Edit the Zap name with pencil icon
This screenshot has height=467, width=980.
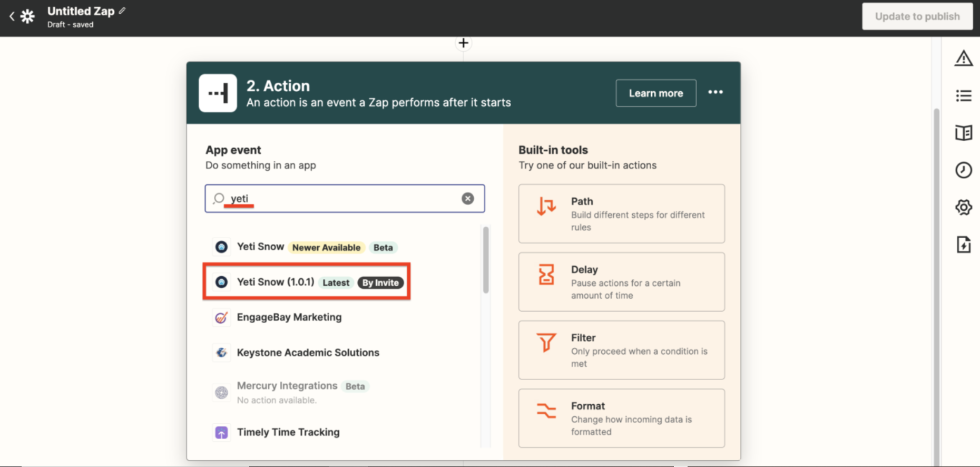click(122, 11)
